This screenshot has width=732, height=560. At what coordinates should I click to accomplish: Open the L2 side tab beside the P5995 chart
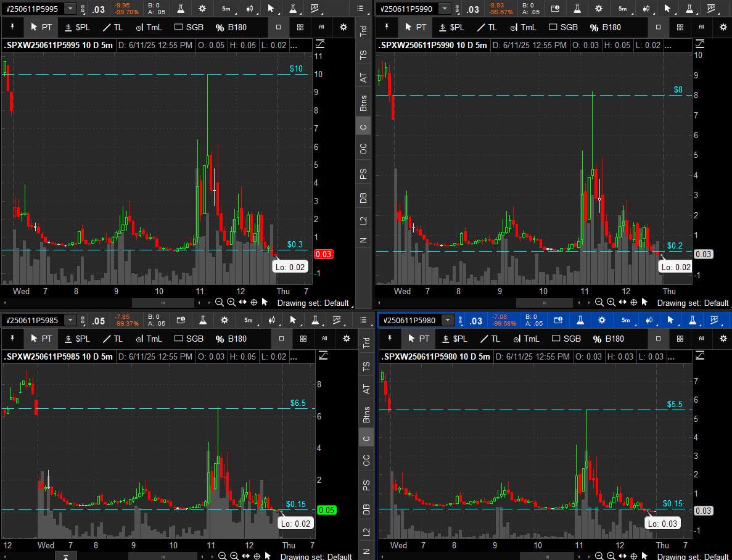pyautogui.click(x=364, y=220)
